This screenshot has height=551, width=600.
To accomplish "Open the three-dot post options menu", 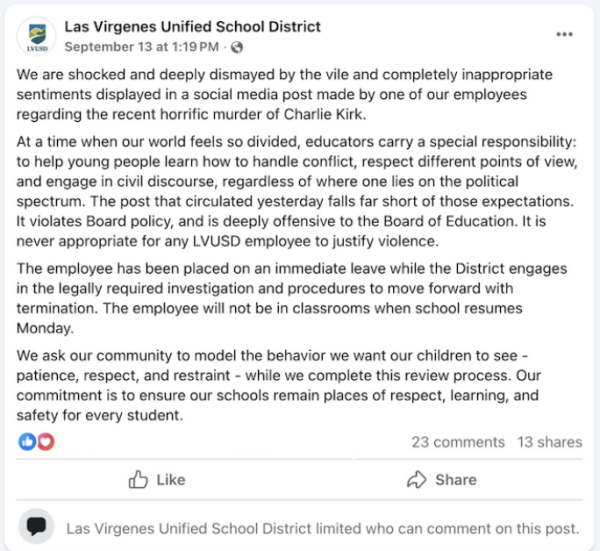I will tap(564, 35).
